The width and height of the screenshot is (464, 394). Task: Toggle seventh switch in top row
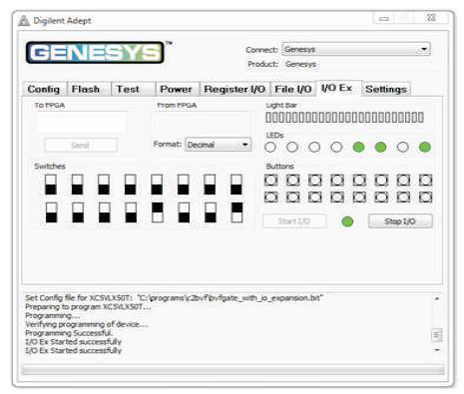(210, 184)
